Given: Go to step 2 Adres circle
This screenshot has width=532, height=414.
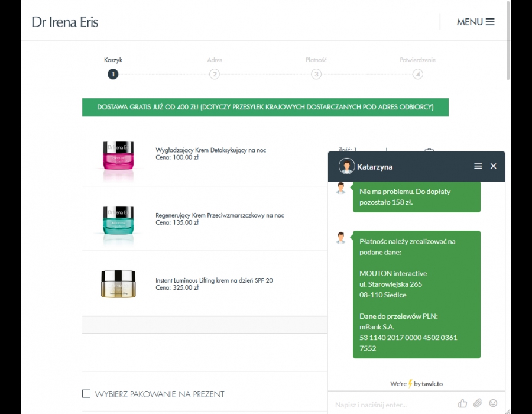Looking at the screenshot, I should [x=215, y=74].
